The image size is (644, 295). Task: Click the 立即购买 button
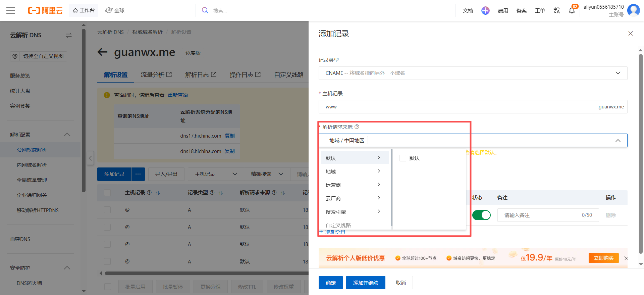click(x=604, y=258)
